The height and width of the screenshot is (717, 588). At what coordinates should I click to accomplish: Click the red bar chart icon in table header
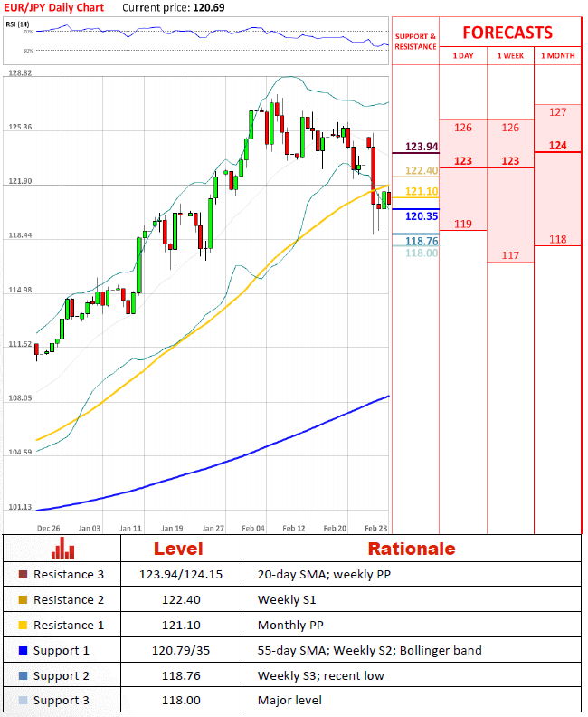coord(62,548)
